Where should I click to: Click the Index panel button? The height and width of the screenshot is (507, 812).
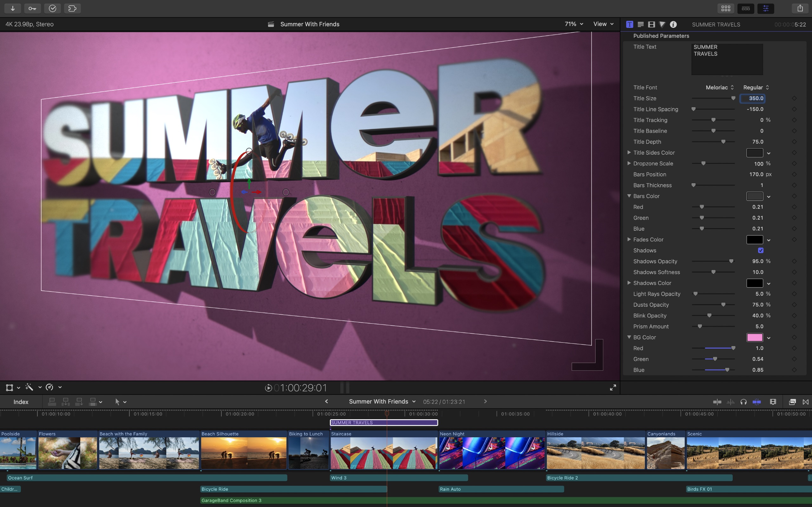pos(21,401)
